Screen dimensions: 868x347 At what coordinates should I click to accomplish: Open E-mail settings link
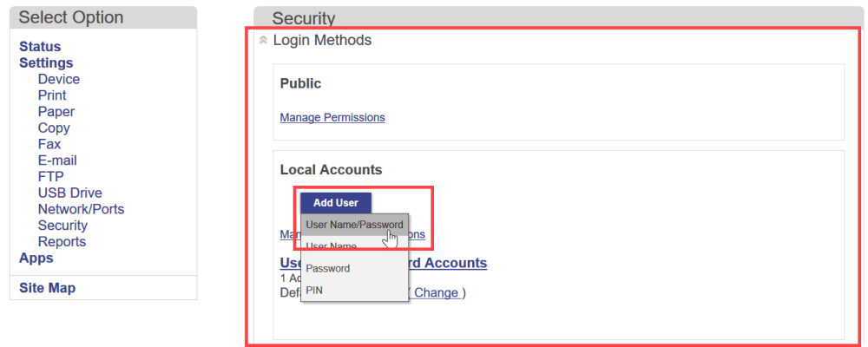(x=57, y=160)
